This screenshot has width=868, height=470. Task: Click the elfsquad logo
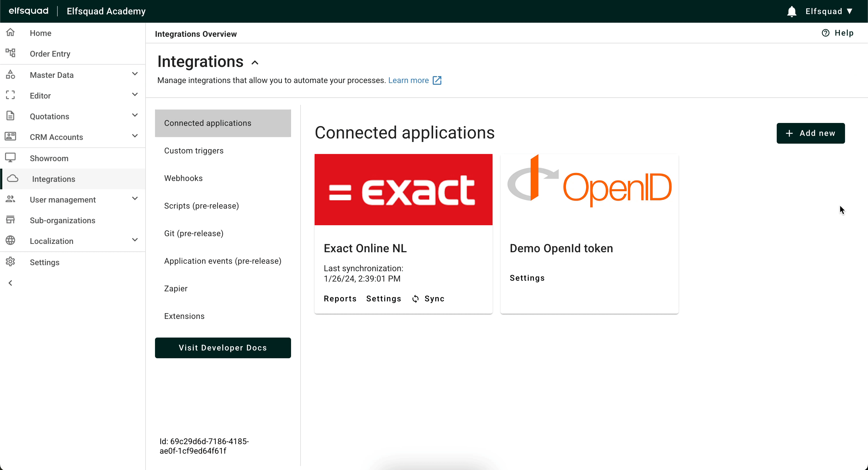[29, 11]
